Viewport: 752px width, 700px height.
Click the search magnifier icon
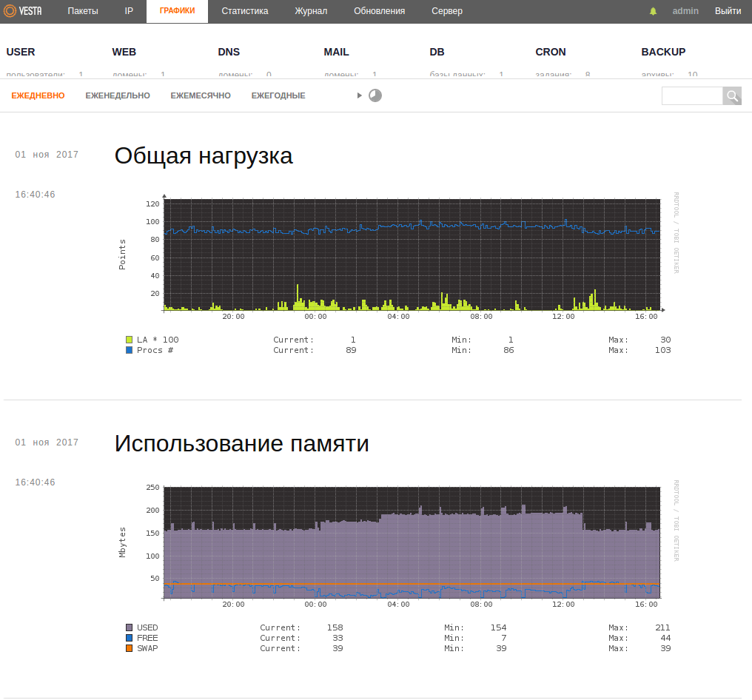(x=731, y=95)
